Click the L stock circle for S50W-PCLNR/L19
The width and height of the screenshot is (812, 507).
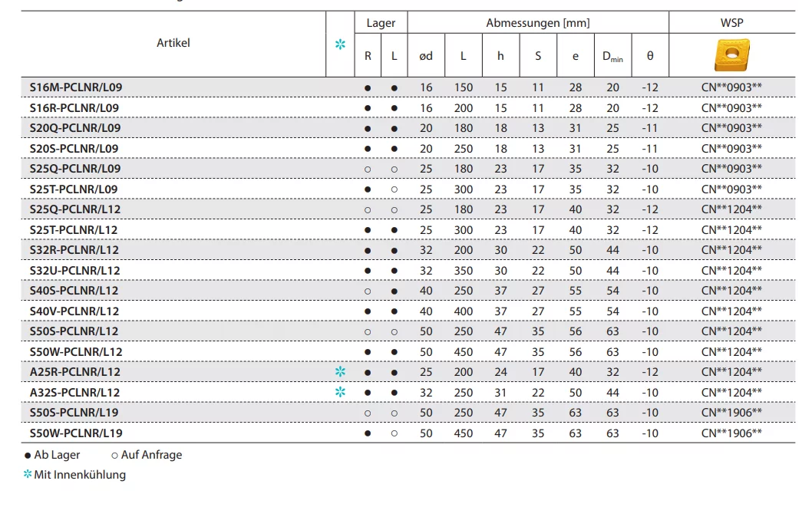394,433
